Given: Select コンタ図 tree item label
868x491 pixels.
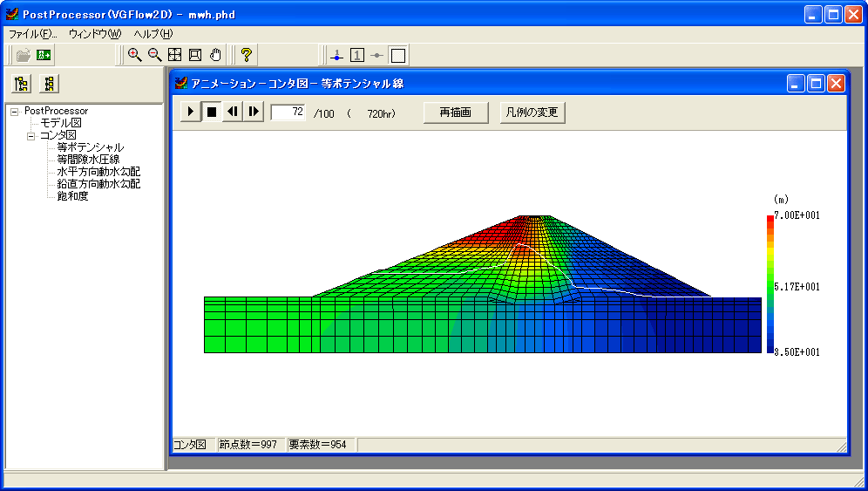Looking at the screenshot, I should pos(58,135).
